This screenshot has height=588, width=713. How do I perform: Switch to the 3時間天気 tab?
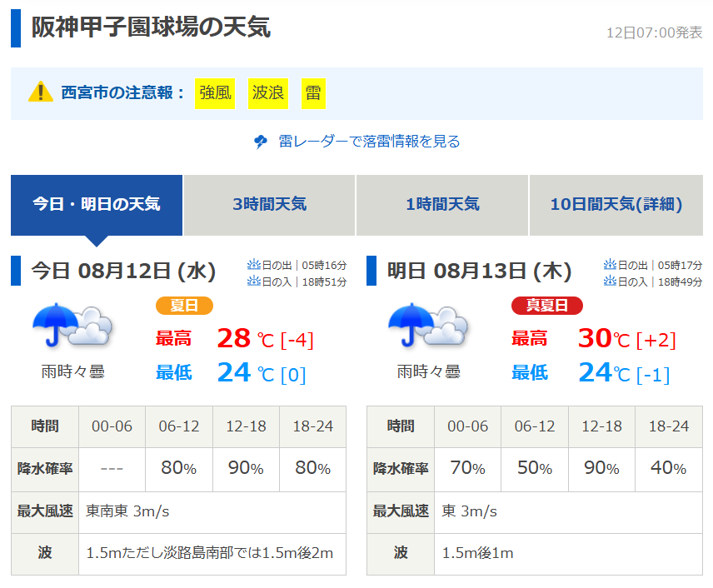click(x=269, y=205)
